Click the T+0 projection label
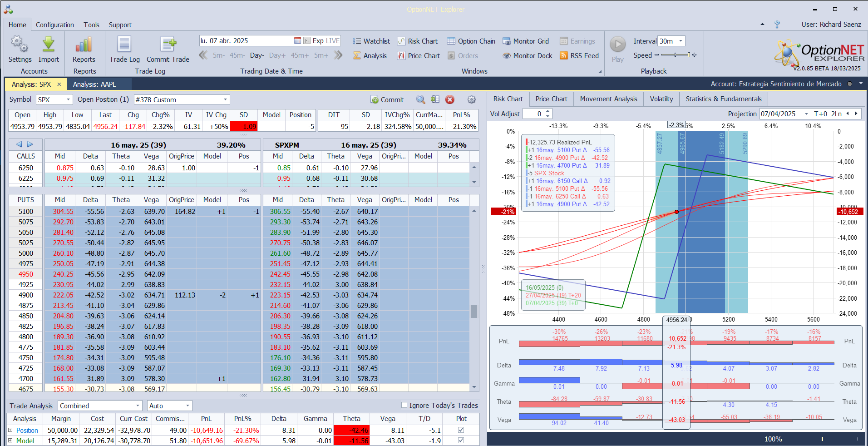The height and width of the screenshot is (446, 868). [x=820, y=114]
